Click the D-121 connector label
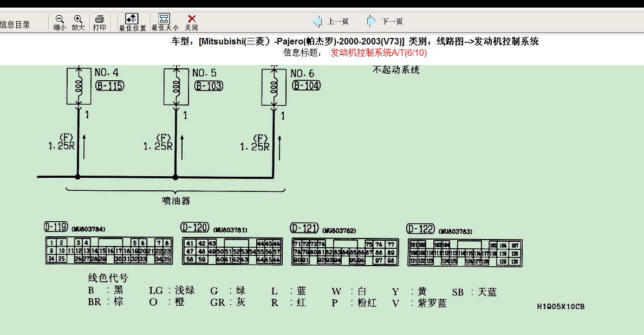This screenshot has width=644, height=335. [x=304, y=228]
